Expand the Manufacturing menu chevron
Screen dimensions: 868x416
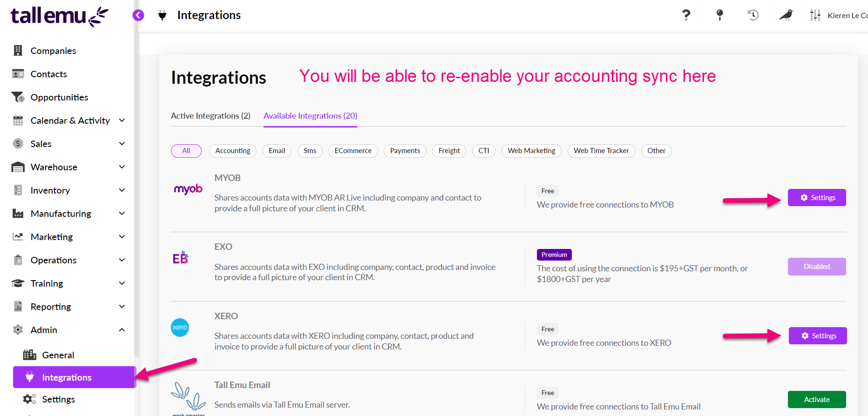[122, 213]
